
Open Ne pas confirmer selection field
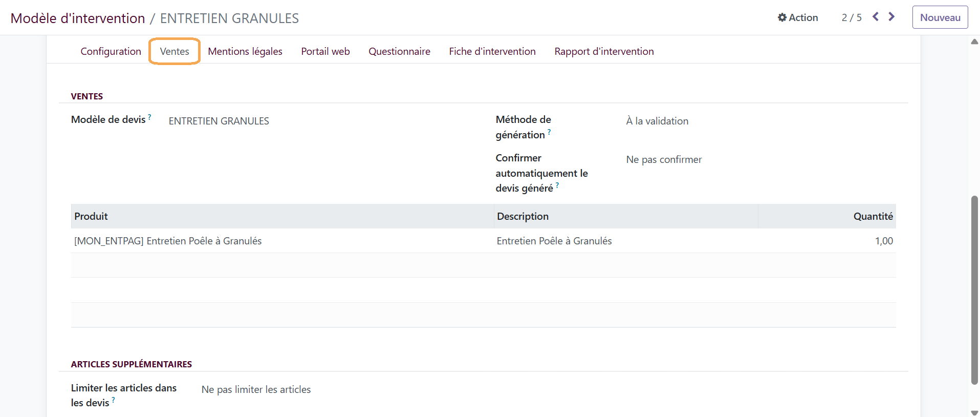pos(664,159)
